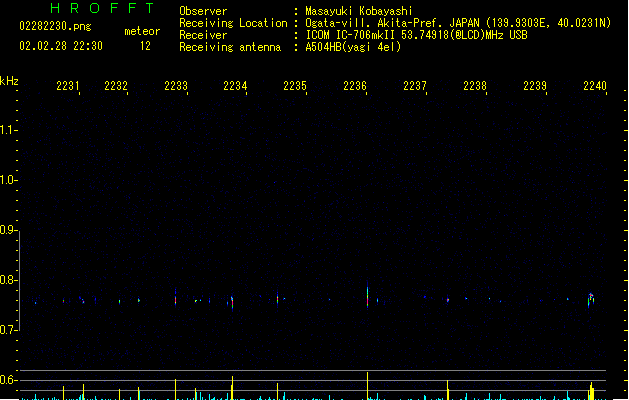Click the HROFFT title text
This screenshot has height=400, width=629.
point(102,8)
